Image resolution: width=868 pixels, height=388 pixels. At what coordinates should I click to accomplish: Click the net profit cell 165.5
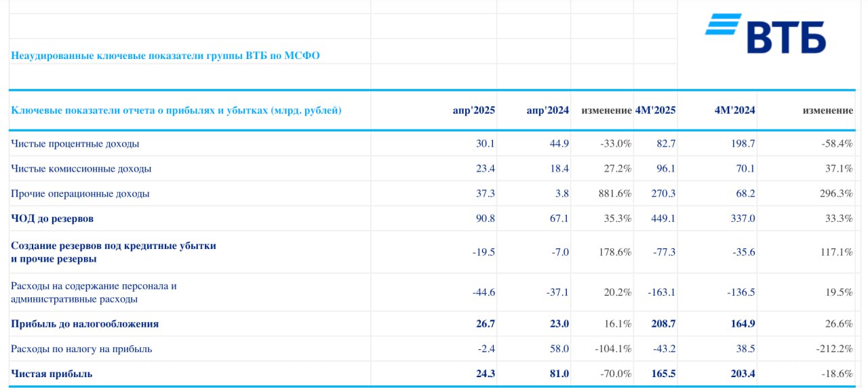coord(663,374)
